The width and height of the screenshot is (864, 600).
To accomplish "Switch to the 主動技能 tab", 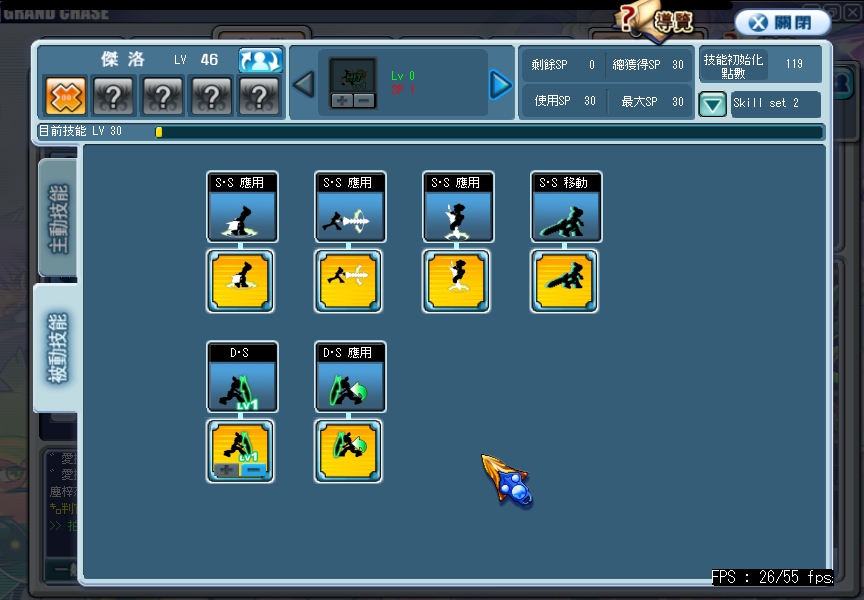I will point(58,218).
